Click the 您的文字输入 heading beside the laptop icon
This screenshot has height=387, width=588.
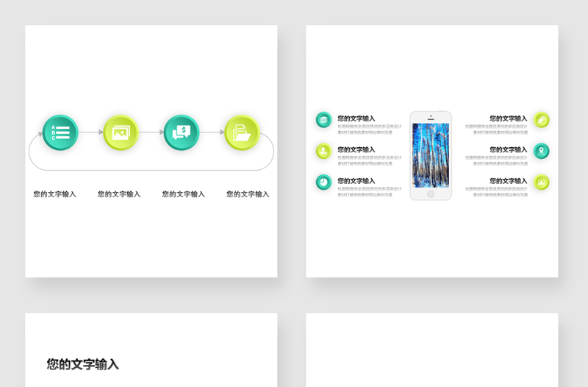point(509,180)
